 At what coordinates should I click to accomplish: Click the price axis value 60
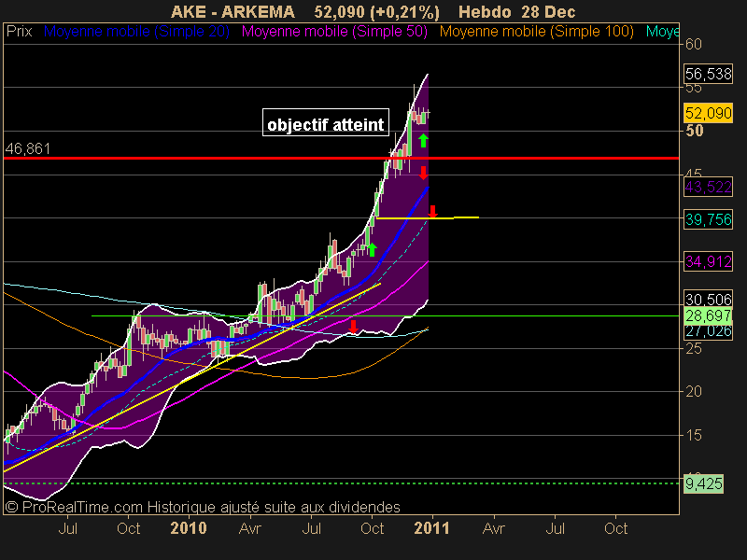pyautogui.click(x=694, y=44)
